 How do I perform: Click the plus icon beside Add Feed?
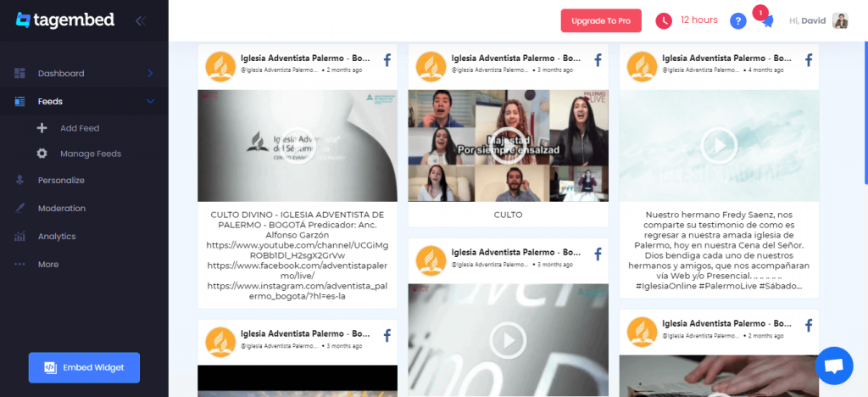[x=42, y=128]
